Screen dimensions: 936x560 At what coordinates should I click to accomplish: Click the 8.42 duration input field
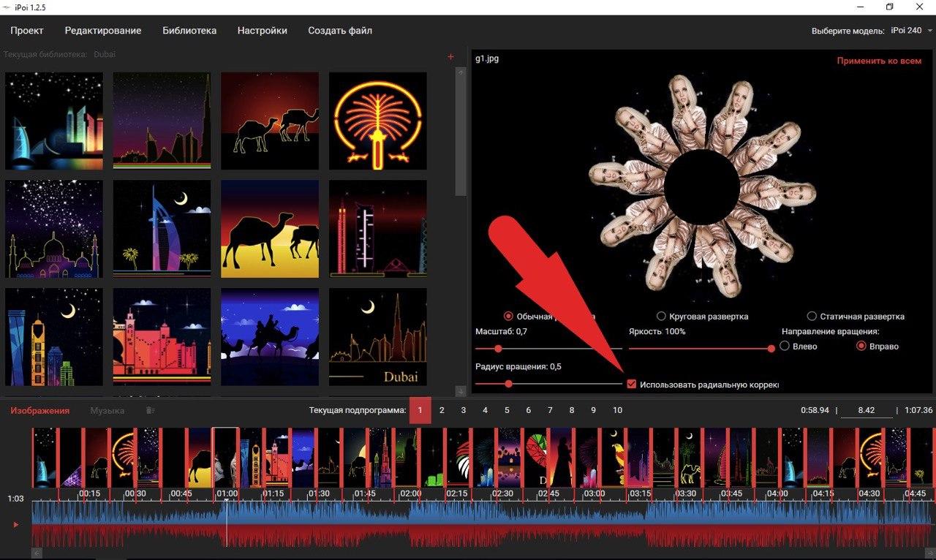pos(867,411)
